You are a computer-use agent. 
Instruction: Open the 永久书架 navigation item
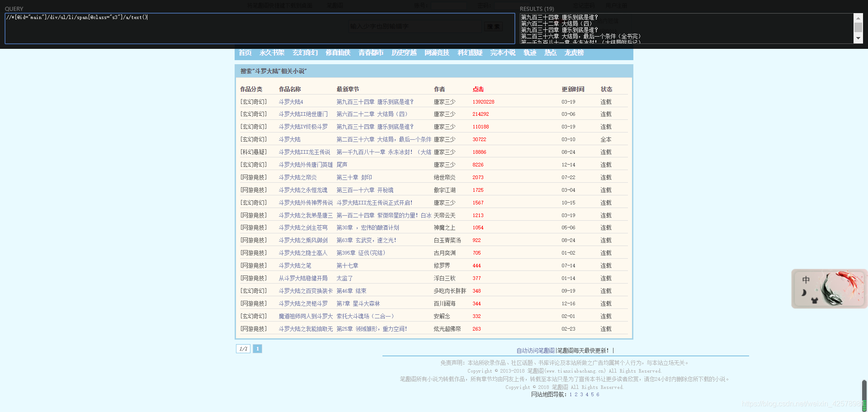tap(272, 53)
